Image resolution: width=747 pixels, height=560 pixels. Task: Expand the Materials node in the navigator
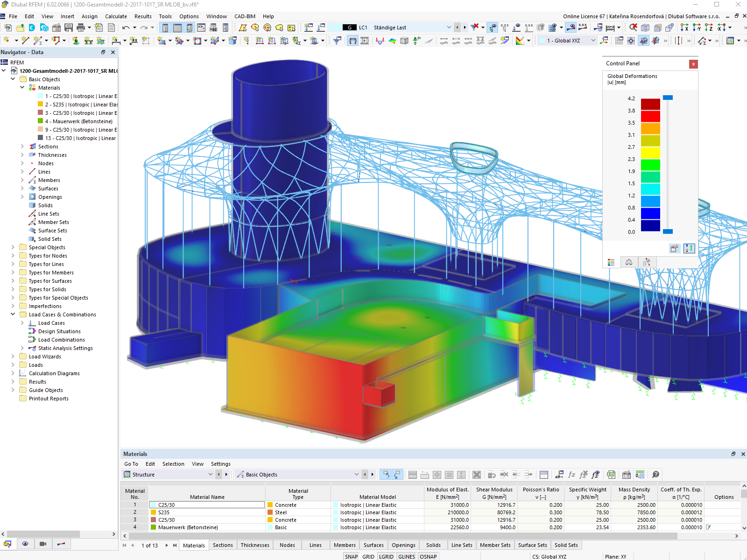22,87
